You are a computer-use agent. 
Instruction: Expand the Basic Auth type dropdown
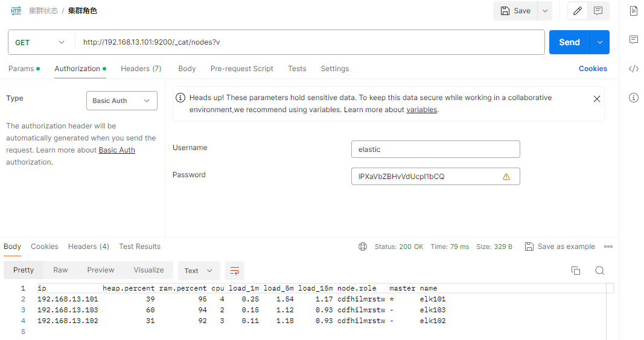121,101
